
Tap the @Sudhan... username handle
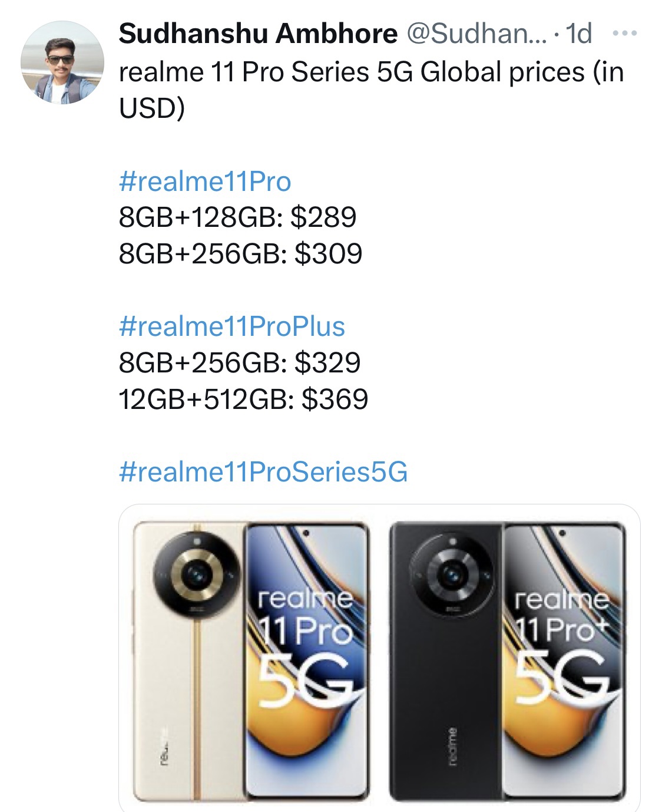click(476, 34)
